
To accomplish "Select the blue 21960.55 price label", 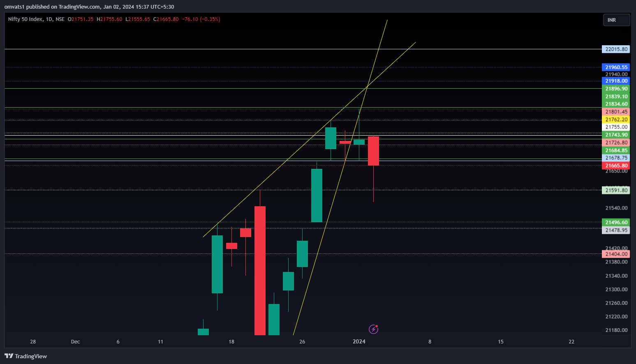I will [616, 67].
